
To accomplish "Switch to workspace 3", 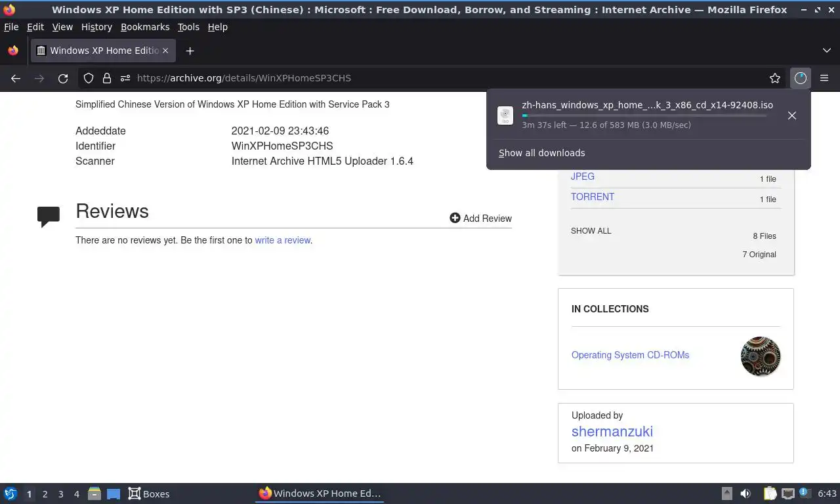I will pyautogui.click(x=60, y=494).
